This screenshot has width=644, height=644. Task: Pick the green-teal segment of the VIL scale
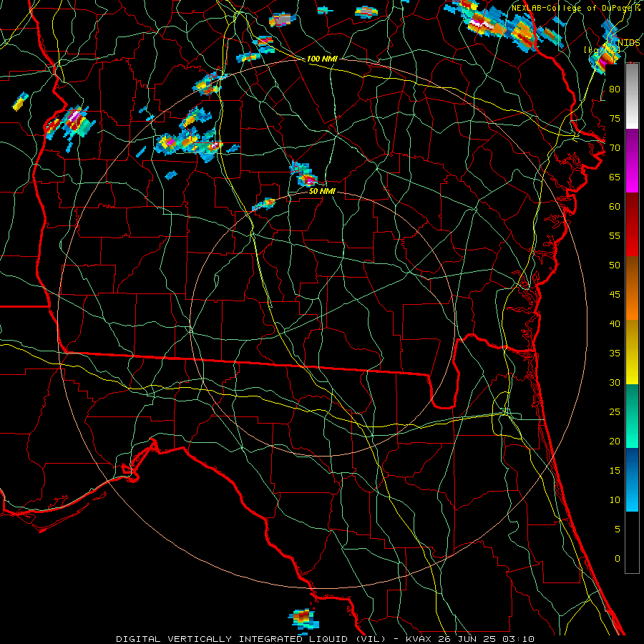pyautogui.click(x=632, y=416)
